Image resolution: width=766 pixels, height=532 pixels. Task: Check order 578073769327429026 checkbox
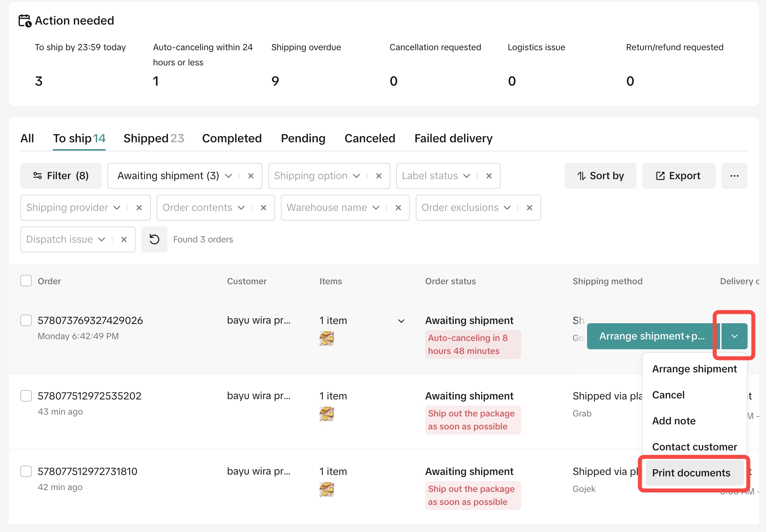tap(26, 320)
